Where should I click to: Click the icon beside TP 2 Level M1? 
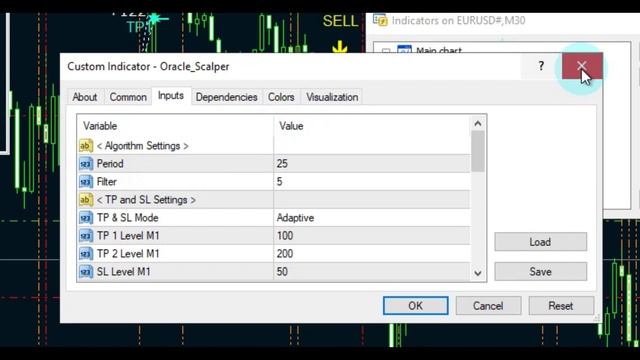(86, 253)
